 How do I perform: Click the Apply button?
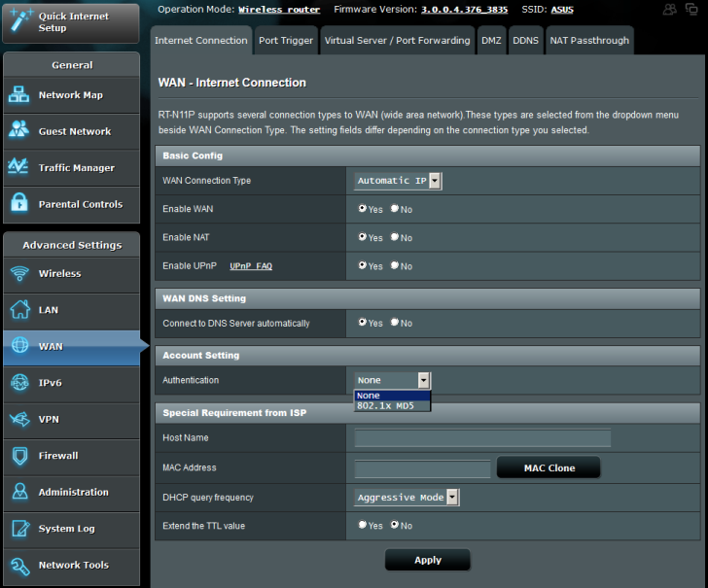428,560
